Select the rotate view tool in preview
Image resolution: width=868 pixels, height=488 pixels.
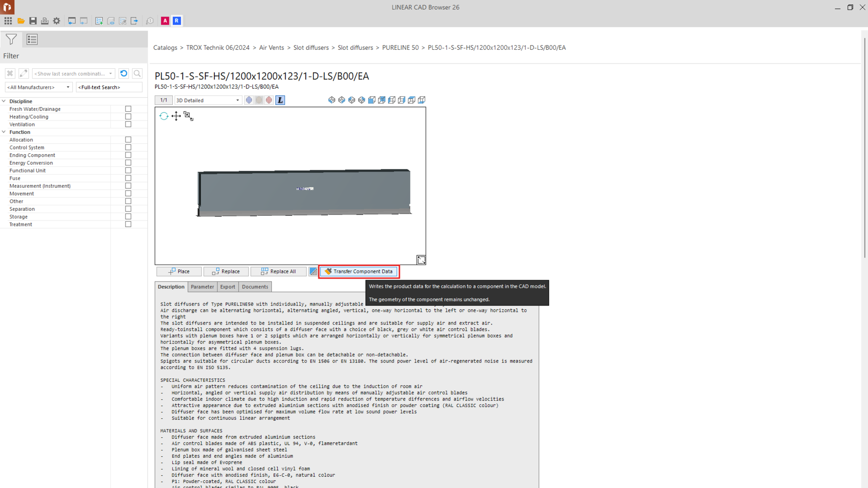coord(164,116)
